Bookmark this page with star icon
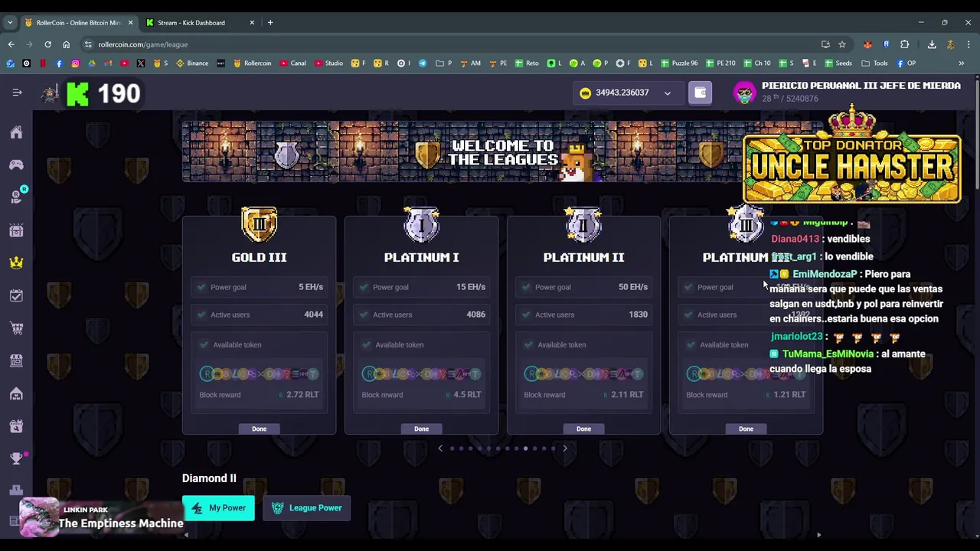Image resolution: width=980 pixels, height=551 pixels. point(842,44)
